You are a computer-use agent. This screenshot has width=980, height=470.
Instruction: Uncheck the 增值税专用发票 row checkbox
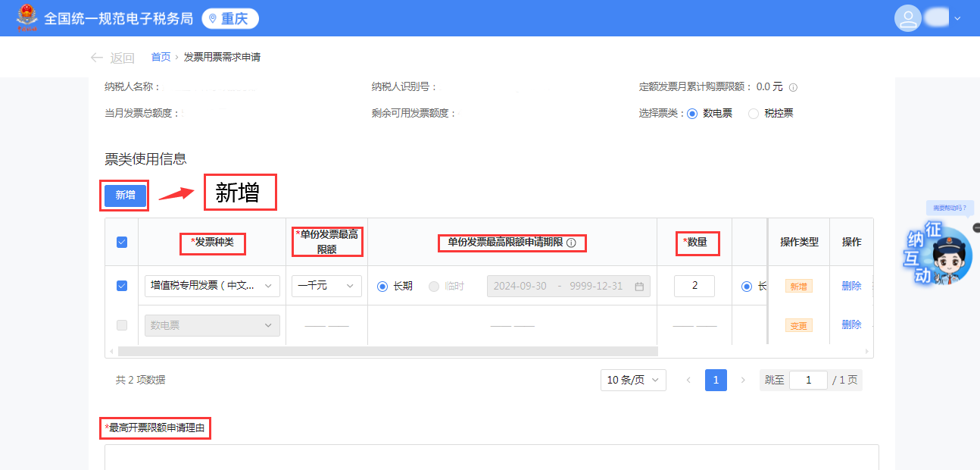[x=122, y=286]
